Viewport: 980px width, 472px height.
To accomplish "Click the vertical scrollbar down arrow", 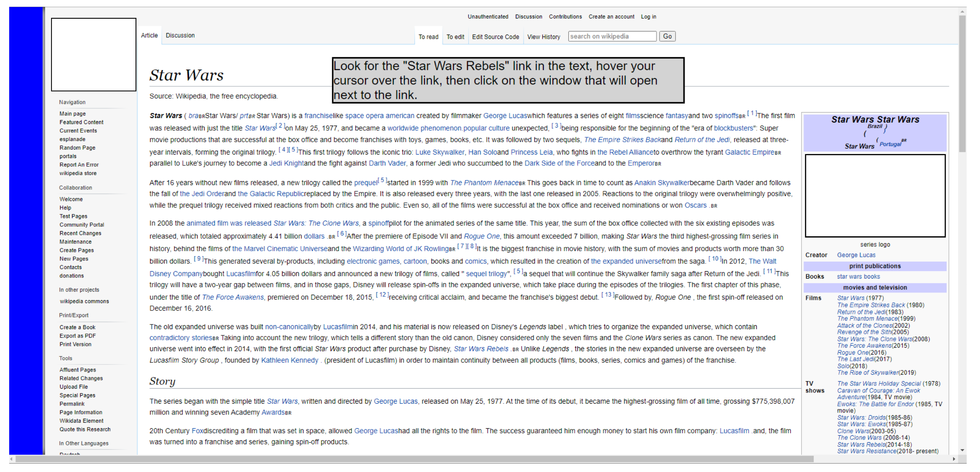I will (x=962, y=450).
